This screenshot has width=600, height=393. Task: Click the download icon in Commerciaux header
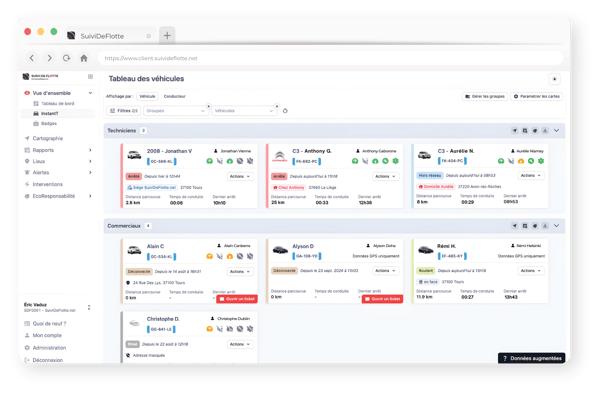tap(545, 226)
